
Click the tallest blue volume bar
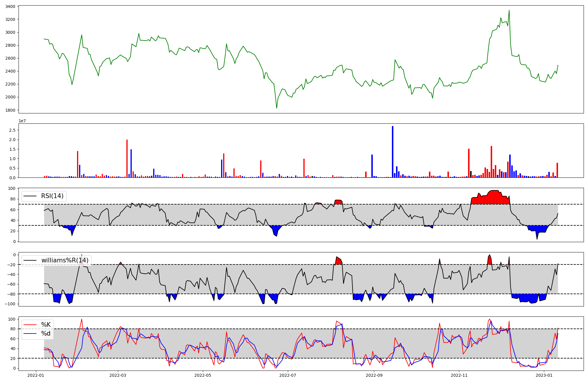tap(392, 151)
